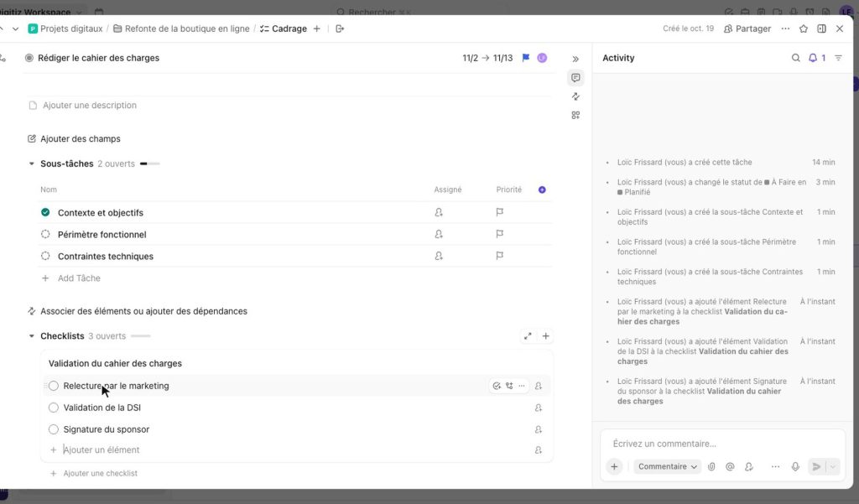859x504 pixels.
Task: Assign Périmètre fonctionnel subtask
Action: (x=439, y=235)
